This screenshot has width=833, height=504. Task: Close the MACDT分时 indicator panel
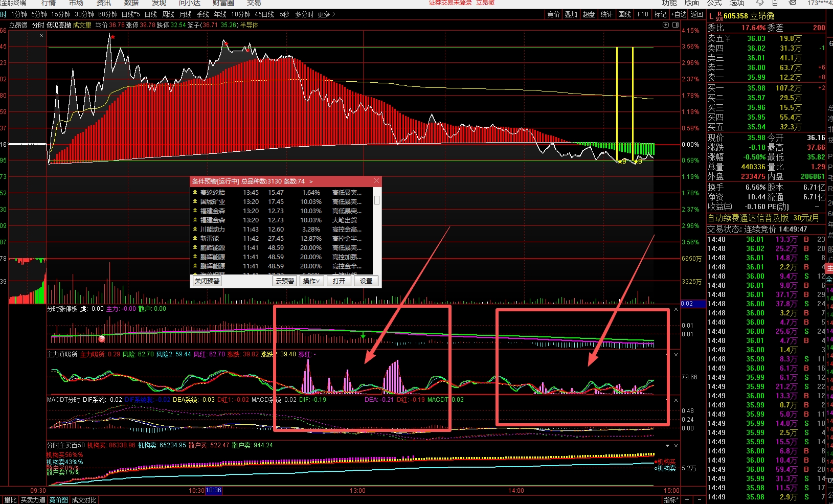click(676, 400)
